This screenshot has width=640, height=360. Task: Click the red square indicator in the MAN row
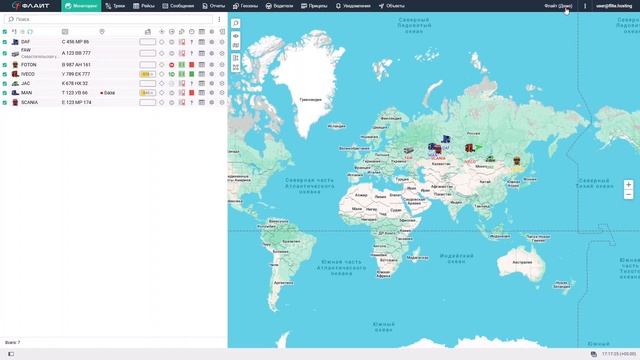pos(191,93)
